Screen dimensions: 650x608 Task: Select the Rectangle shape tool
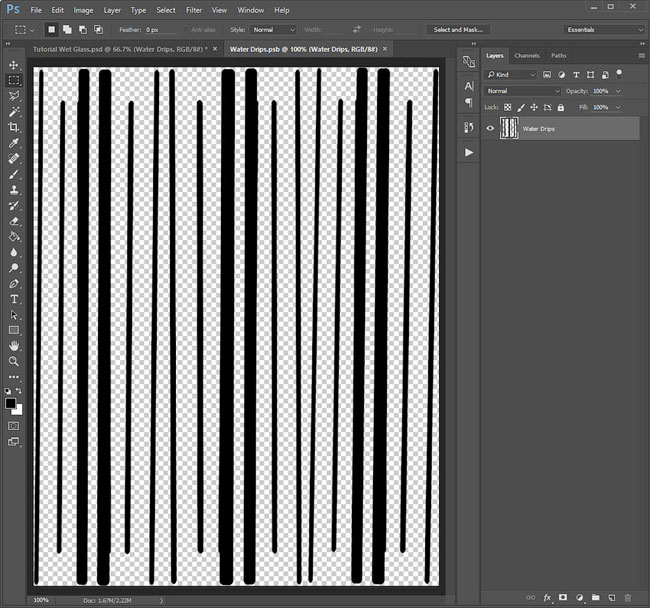[x=14, y=330]
